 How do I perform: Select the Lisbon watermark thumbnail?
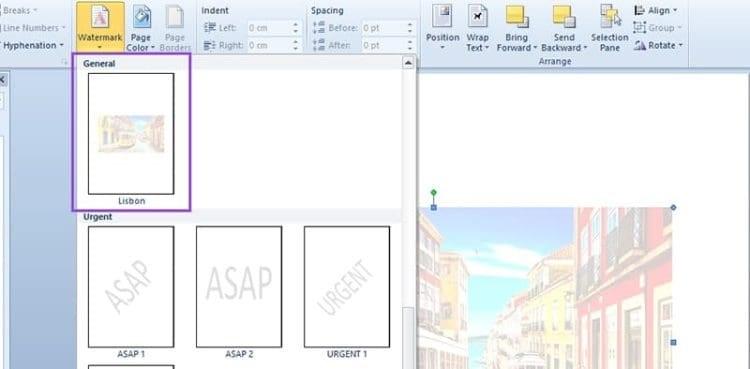[131, 134]
